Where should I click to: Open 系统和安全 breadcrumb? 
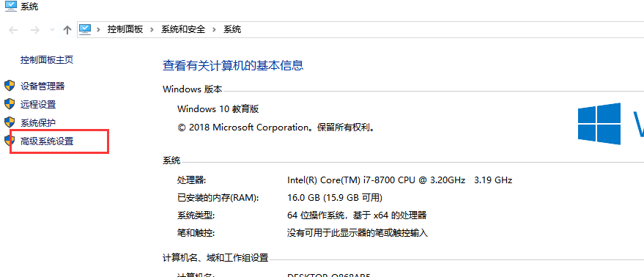pyautogui.click(x=182, y=29)
